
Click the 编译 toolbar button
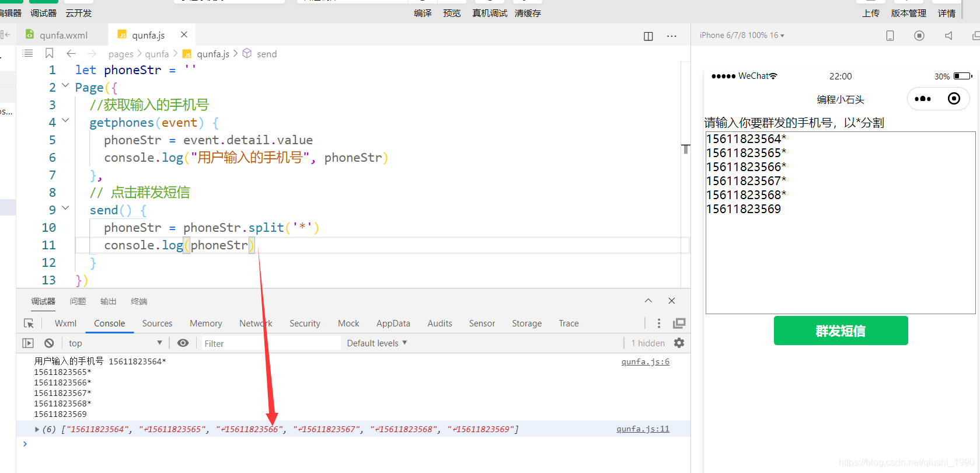click(x=423, y=13)
